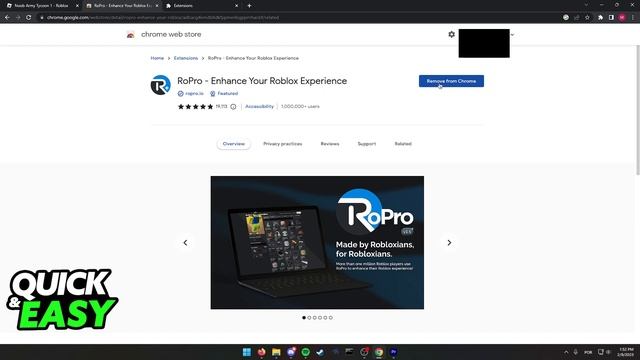Click the RoPro extension logo
The height and width of the screenshot is (360, 640).
tap(160, 85)
